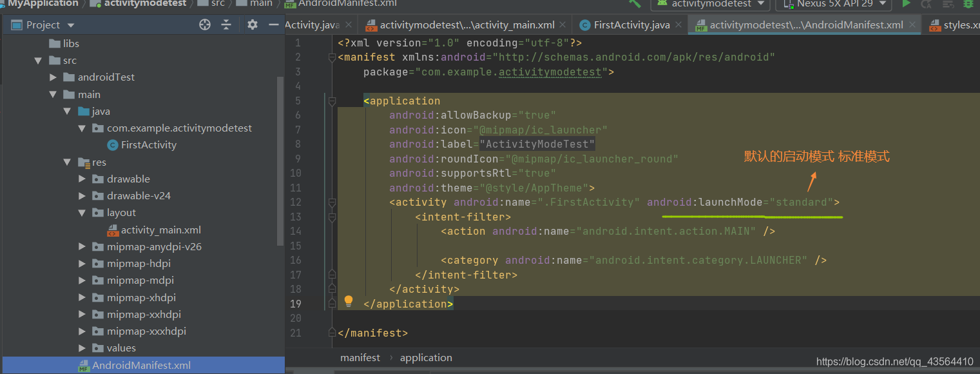The image size is (980, 374).
Task: Collapse all with Project panel icon
Action: pos(226,25)
